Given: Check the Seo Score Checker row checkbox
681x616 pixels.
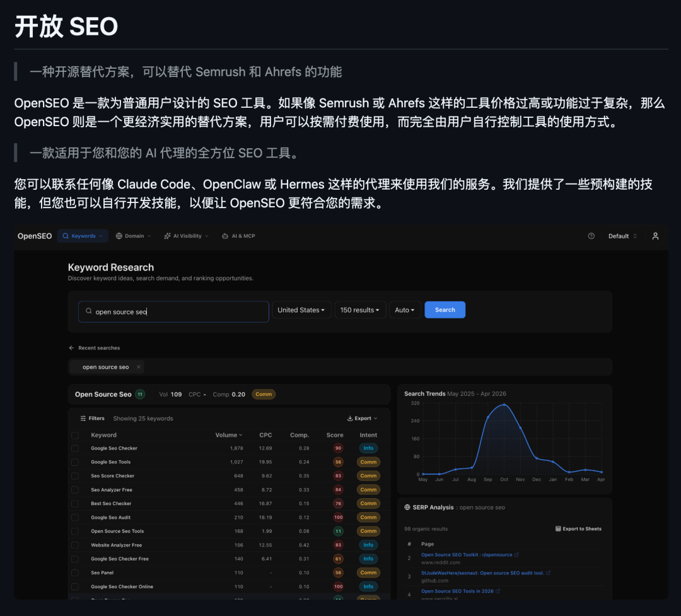Looking at the screenshot, I should [x=74, y=476].
